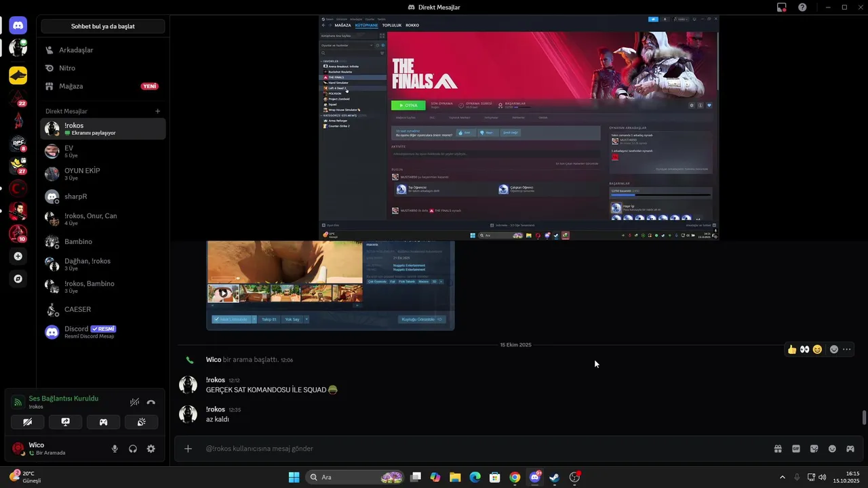Open OYUN EKİP group chat

click(103, 174)
